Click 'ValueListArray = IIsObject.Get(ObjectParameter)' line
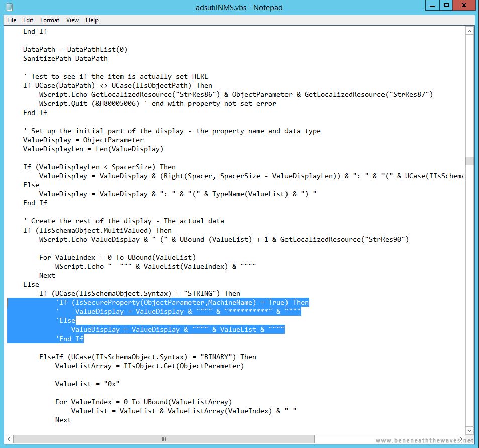Screen dimensions: 479x448 [x=150, y=366]
